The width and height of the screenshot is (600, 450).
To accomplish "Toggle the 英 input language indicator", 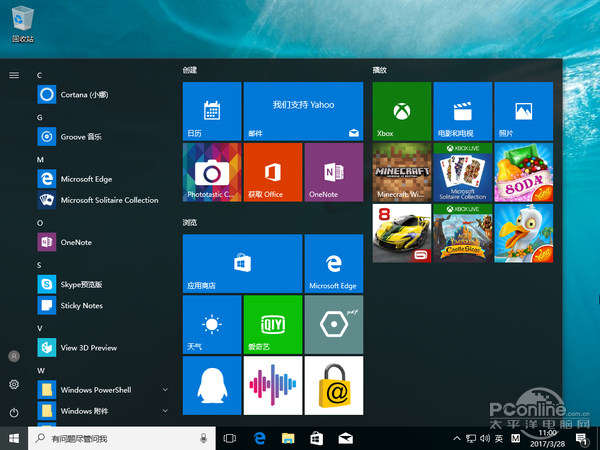I will pyautogui.click(x=499, y=438).
